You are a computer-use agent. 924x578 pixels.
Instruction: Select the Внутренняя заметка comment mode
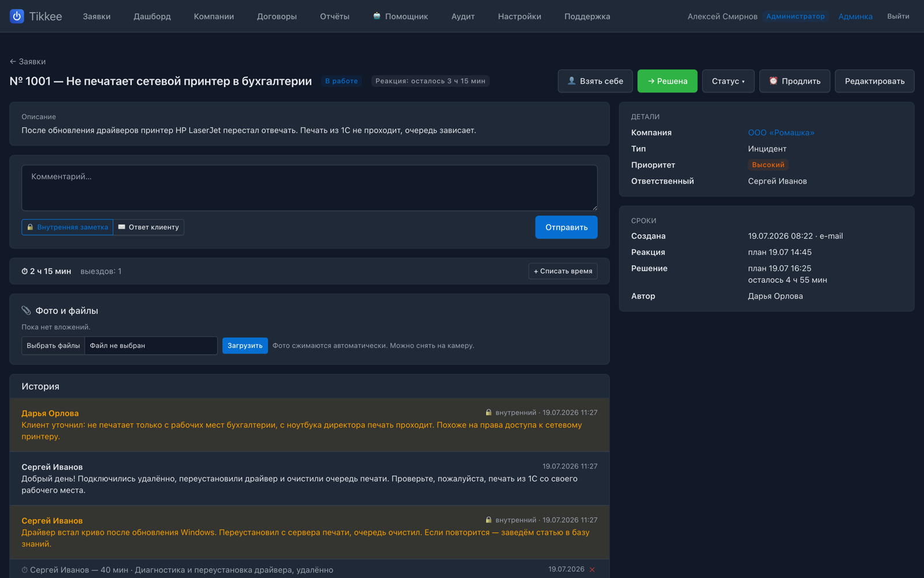pyautogui.click(x=68, y=227)
